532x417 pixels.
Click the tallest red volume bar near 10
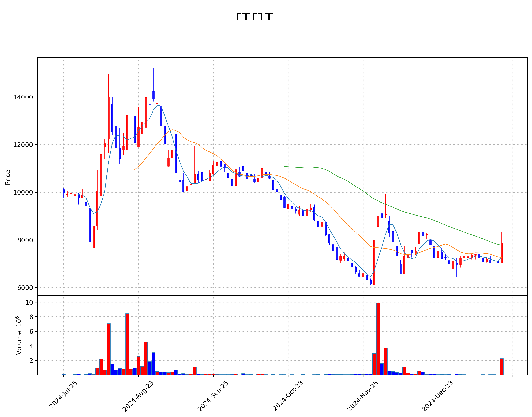pos(378,339)
